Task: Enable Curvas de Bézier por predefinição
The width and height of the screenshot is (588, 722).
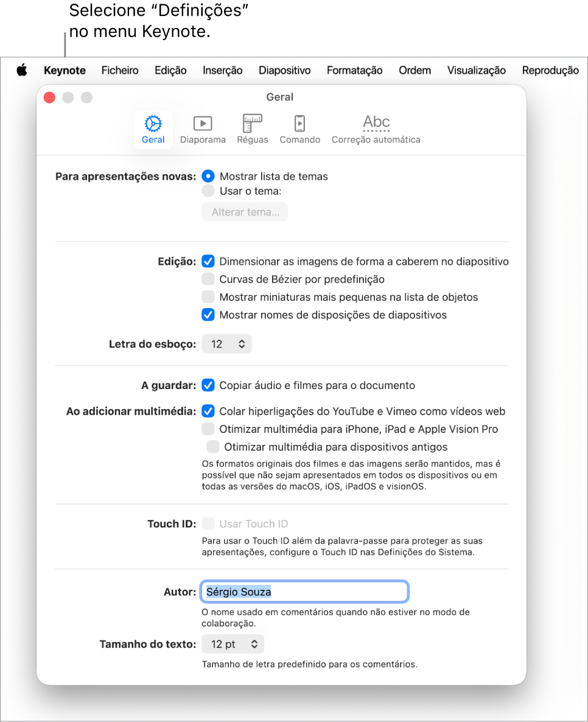Action: click(x=208, y=279)
